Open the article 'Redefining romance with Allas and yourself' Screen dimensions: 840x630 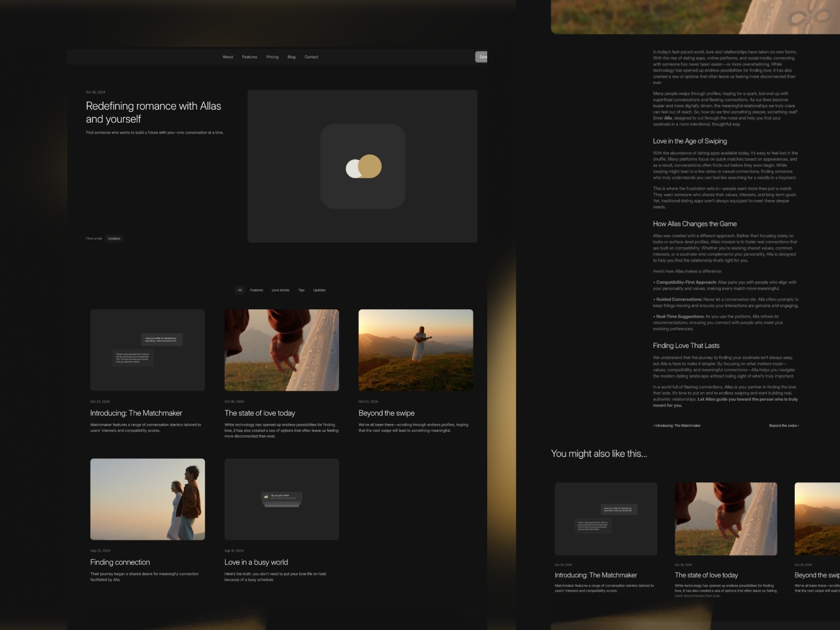tap(153, 112)
